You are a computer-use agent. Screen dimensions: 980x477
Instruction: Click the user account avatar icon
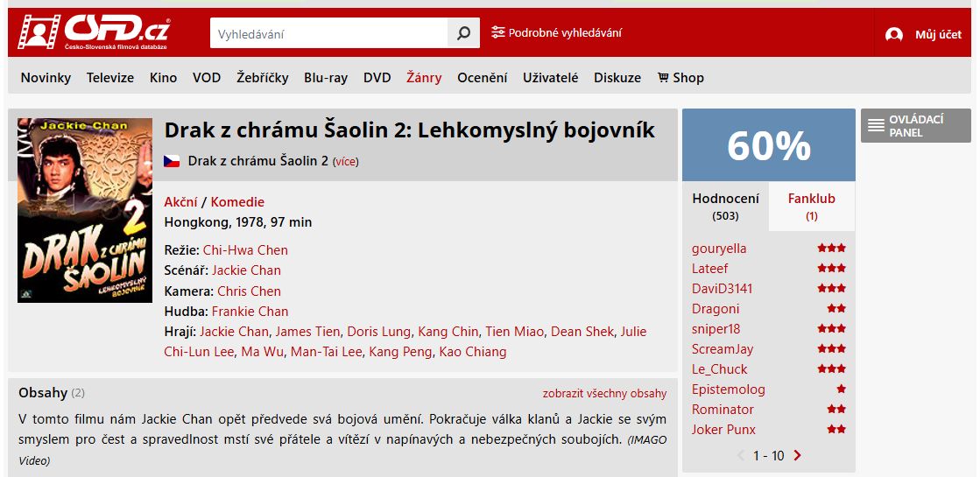[x=894, y=34]
